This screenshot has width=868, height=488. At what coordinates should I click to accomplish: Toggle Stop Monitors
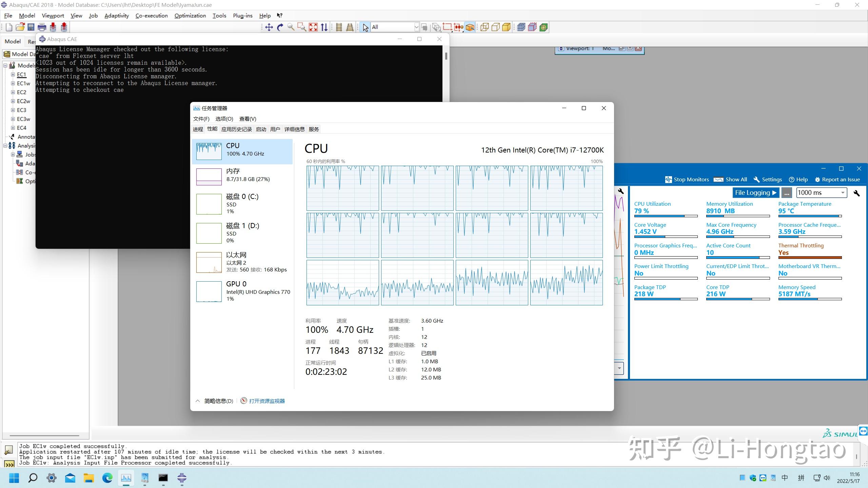pos(687,180)
